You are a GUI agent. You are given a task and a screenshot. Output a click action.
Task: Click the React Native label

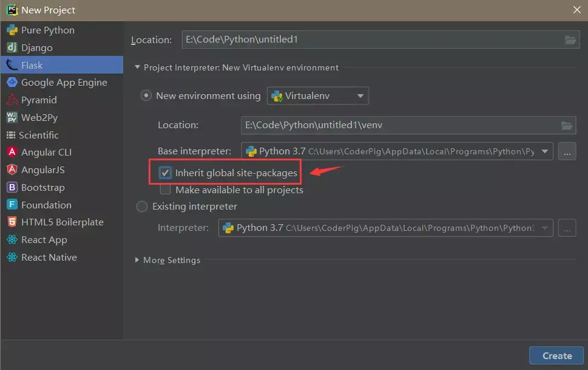[49, 258]
